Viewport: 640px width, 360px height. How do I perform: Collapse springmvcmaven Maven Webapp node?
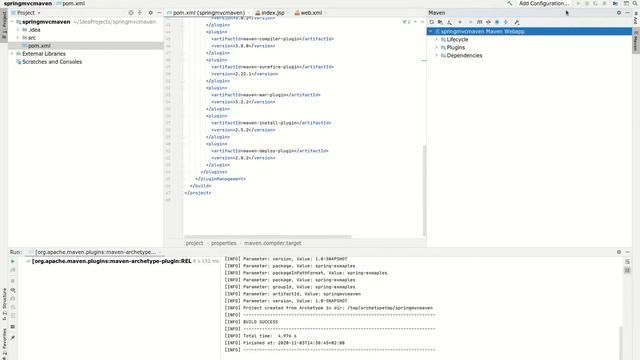(431, 31)
